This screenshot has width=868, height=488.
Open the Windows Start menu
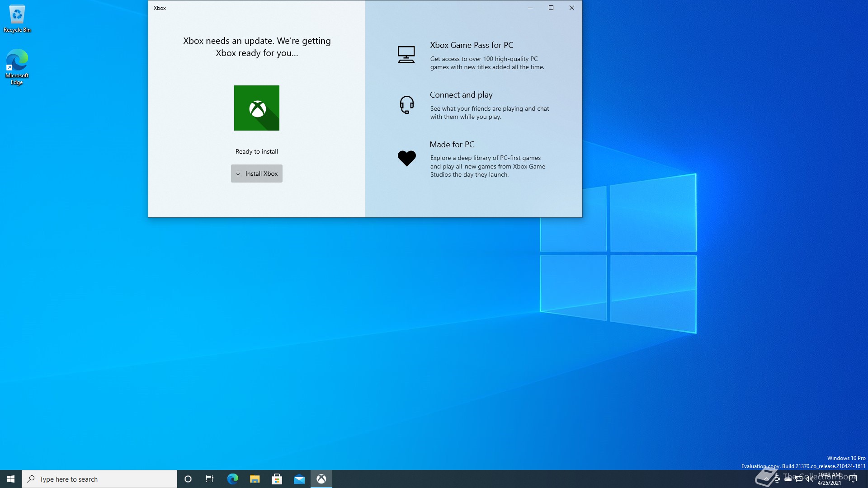point(11,479)
